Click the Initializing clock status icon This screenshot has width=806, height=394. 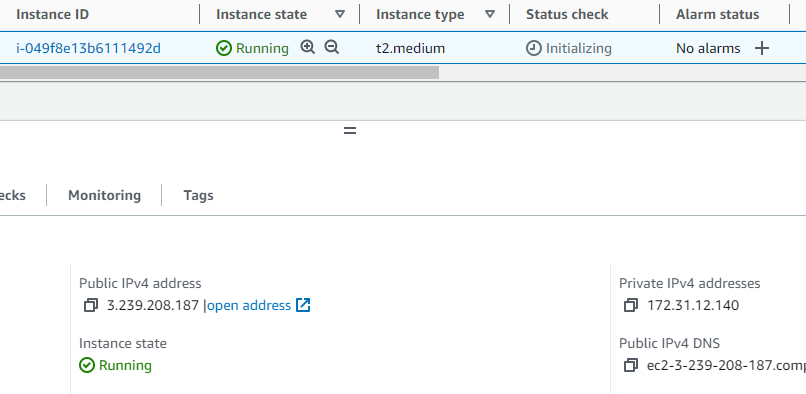[x=534, y=48]
